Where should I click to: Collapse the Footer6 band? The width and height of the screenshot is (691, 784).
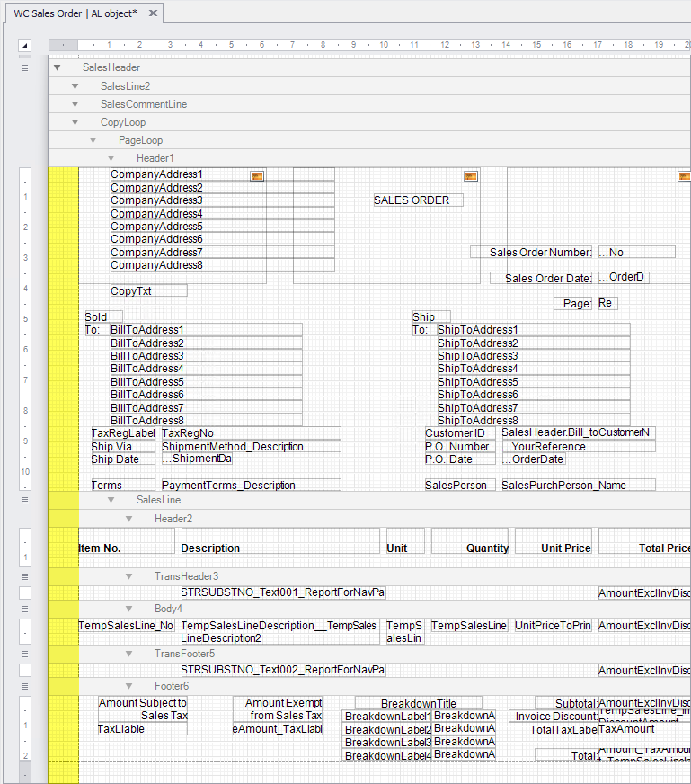128,686
